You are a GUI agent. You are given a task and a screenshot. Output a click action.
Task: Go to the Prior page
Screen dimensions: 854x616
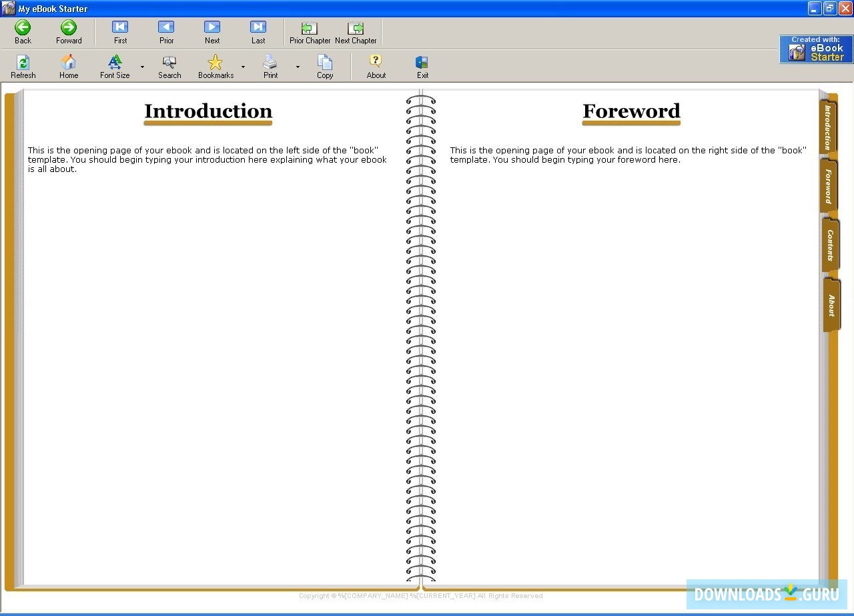point(166,32)
